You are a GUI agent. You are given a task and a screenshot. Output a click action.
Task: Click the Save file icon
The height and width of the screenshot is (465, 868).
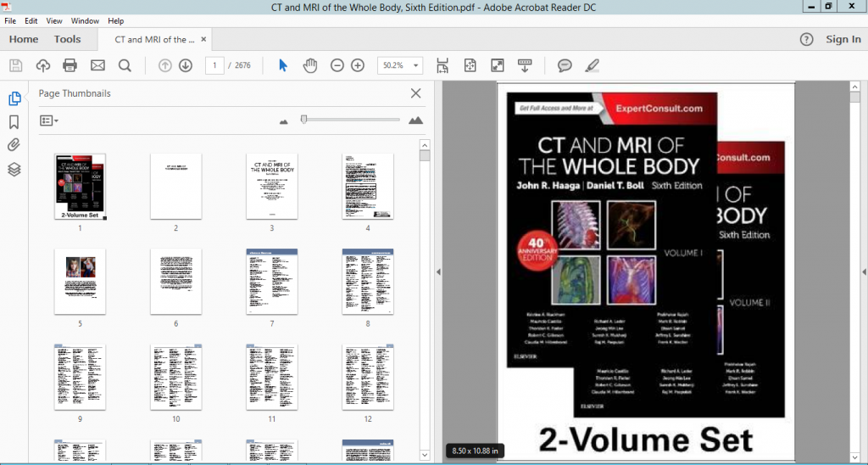pyautogui.click(x=15, y=65)
